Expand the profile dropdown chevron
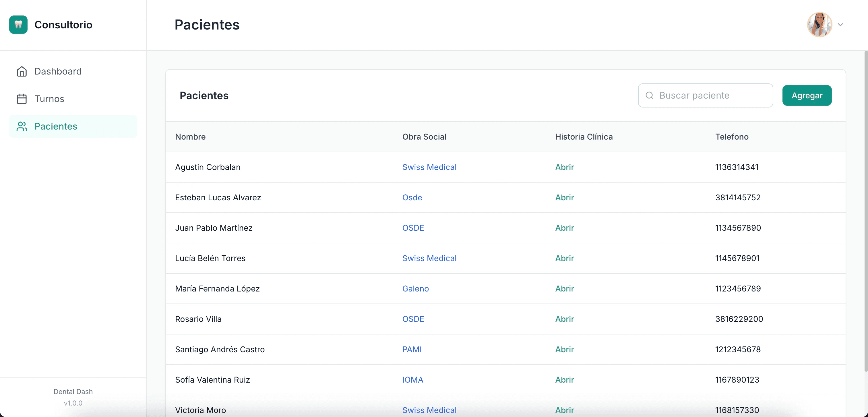868x417 pixels. pyautogui.click(x=840, y=25)
